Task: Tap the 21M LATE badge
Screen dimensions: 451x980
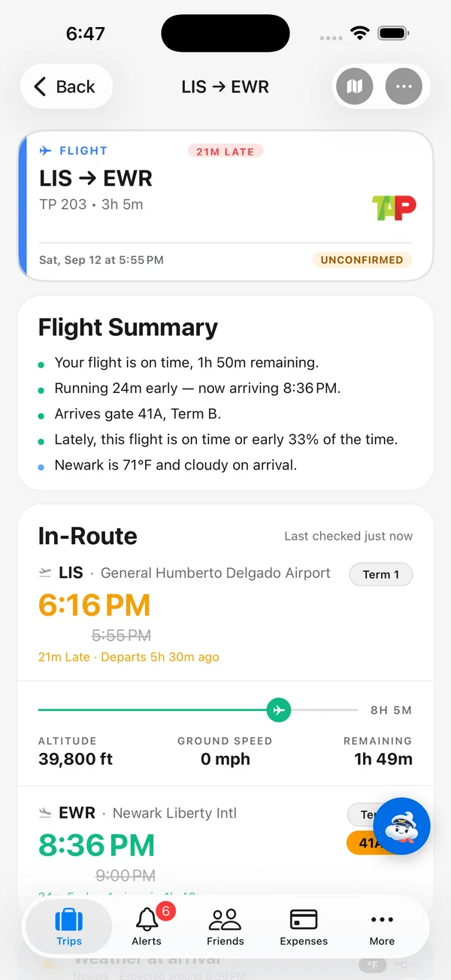Action: [x=225, y=151]
